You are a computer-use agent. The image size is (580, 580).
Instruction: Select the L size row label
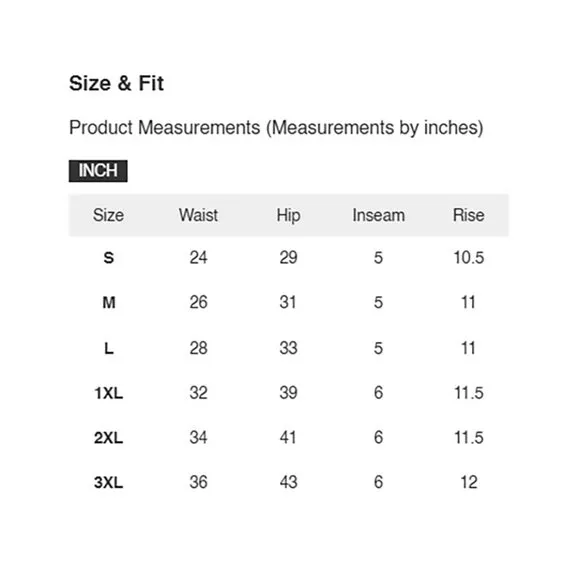(109, 348)
